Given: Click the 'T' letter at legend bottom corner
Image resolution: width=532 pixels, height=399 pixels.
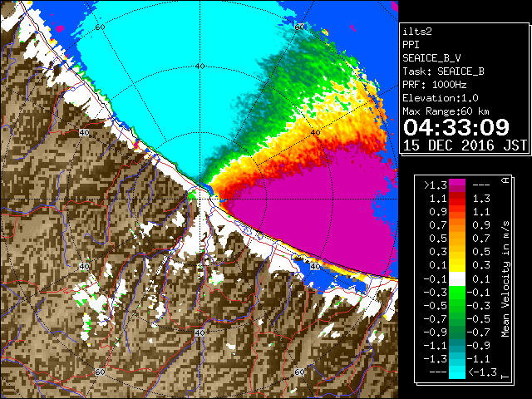Looking at the screenshot, I should pos(505,377).
